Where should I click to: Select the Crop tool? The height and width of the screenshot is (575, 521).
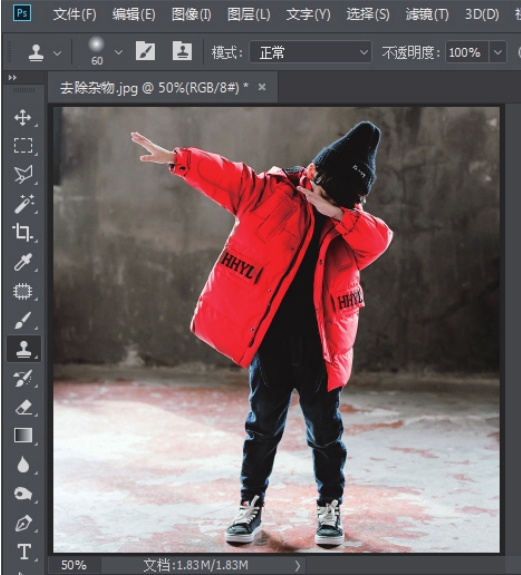(x=23, y=232)
